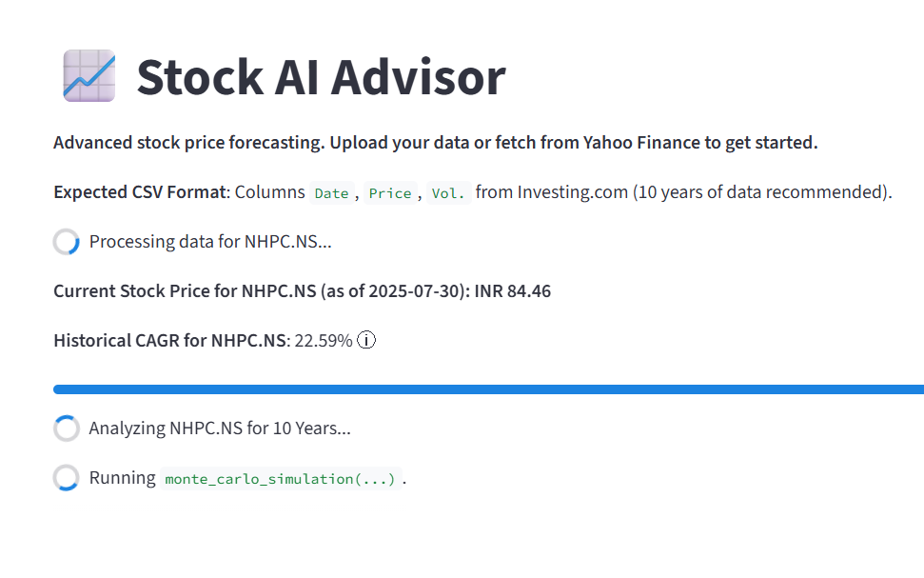This screenshot has width=924, height=578.
Task: Click the Date column code label
Action: click(x=331, y=193)
